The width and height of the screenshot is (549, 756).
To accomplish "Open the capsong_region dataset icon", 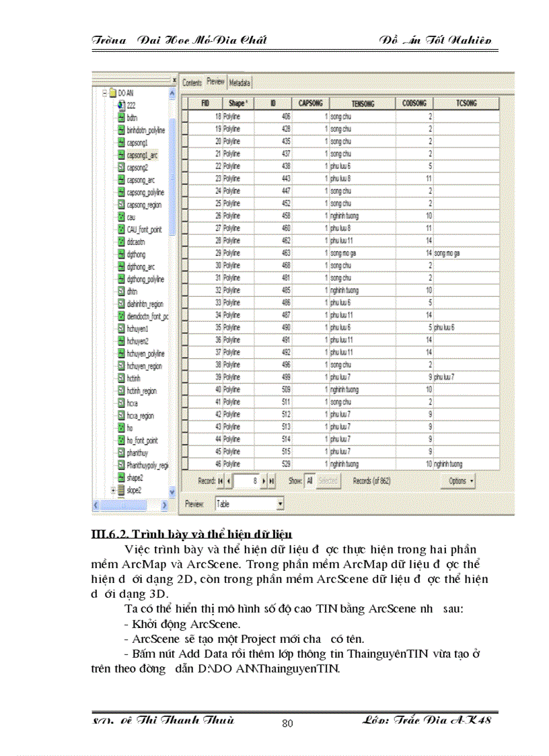I will pyautogui.click(x=121, y=205).
